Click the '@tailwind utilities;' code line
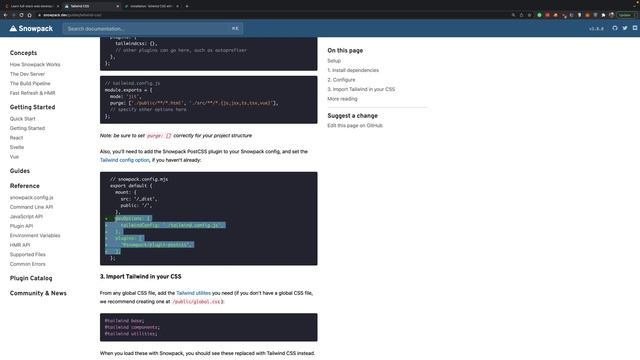Screen dimensions: 640x360 131,334
